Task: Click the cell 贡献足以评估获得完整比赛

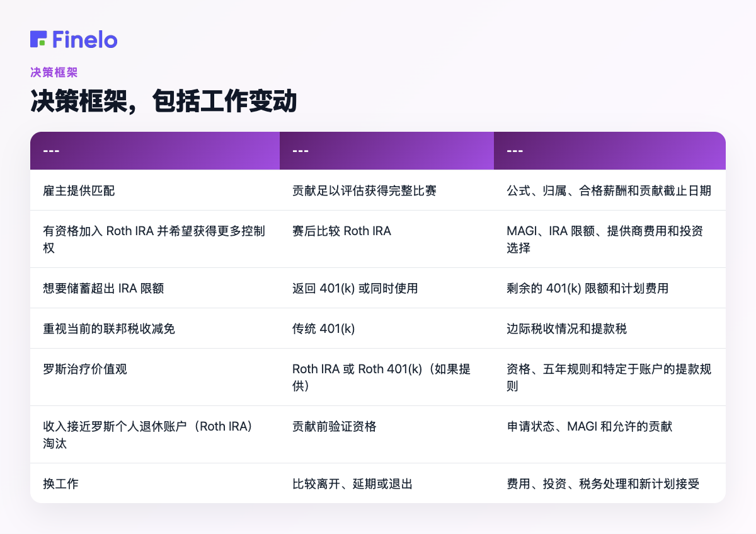Action: click(387, 190)
